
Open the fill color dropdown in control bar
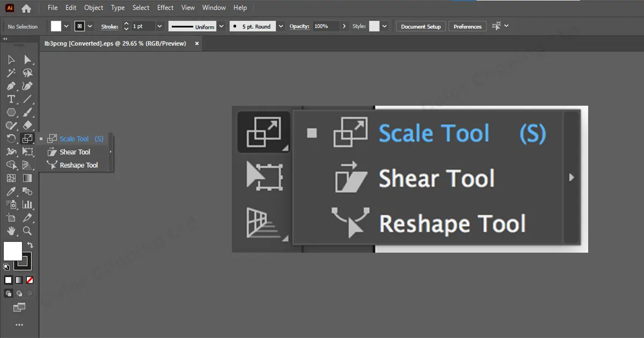point(66,26)
